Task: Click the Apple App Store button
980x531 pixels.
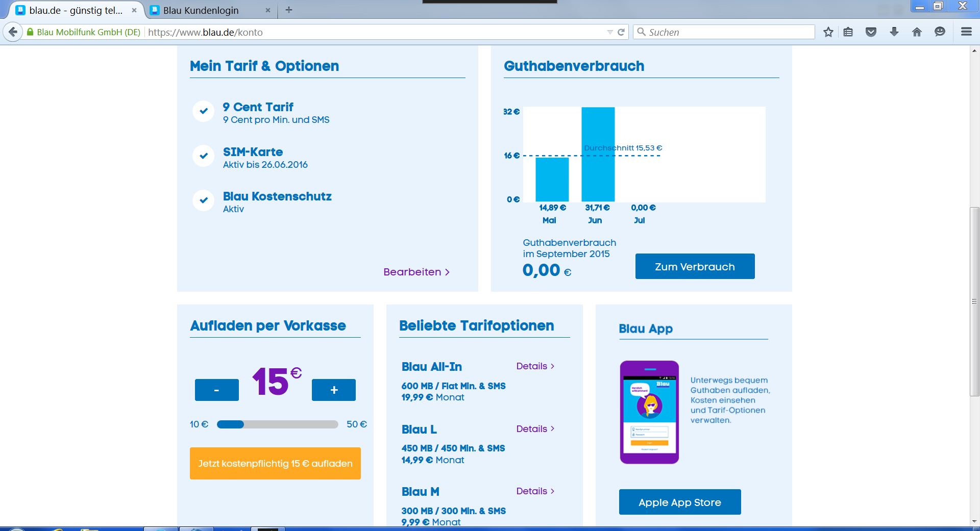Action: (x=680, y=502)
